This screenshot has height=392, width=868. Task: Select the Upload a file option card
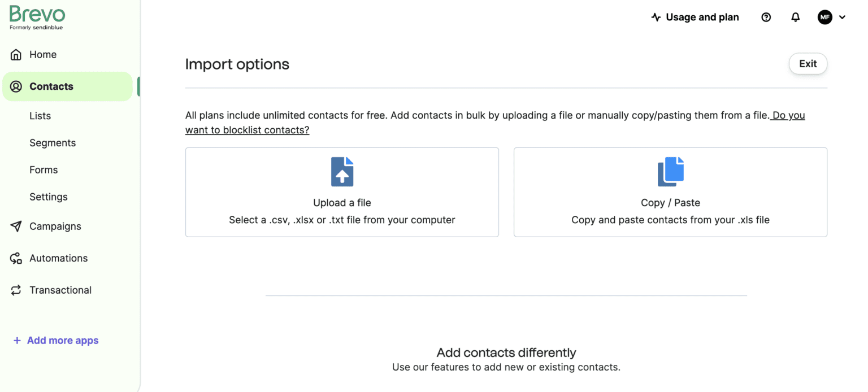click(x=342, y=192)
